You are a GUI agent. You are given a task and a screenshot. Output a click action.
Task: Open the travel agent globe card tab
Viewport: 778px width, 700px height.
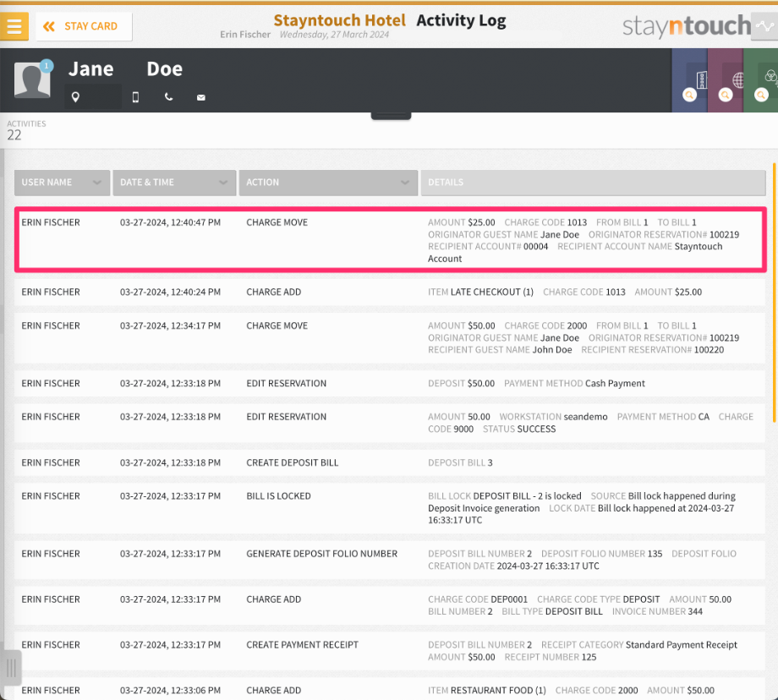(x=726, y=80)
